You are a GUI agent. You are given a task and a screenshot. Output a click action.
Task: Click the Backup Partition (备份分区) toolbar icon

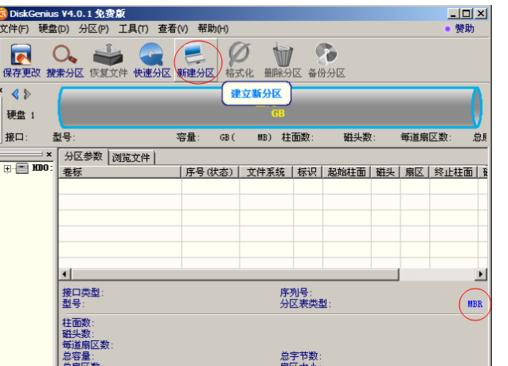pyautogui.click(x=326, y=61)
